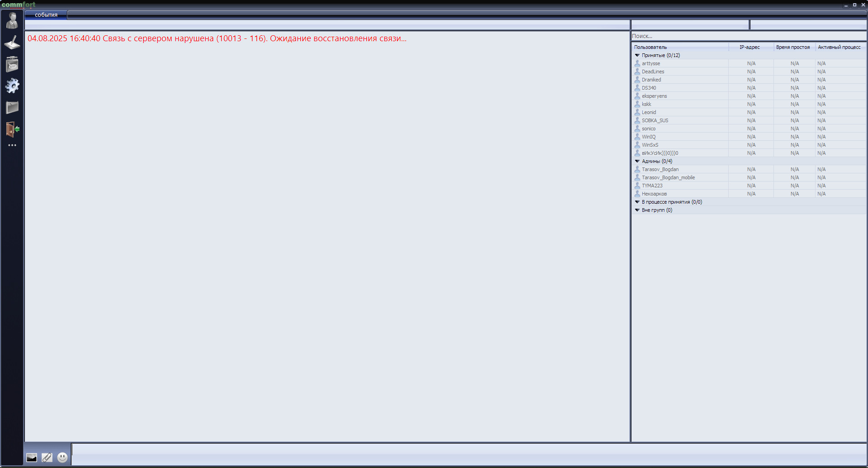Click the user avatar icon beside Leonid
Screen dimensions: 868x468
pos(637,112)
